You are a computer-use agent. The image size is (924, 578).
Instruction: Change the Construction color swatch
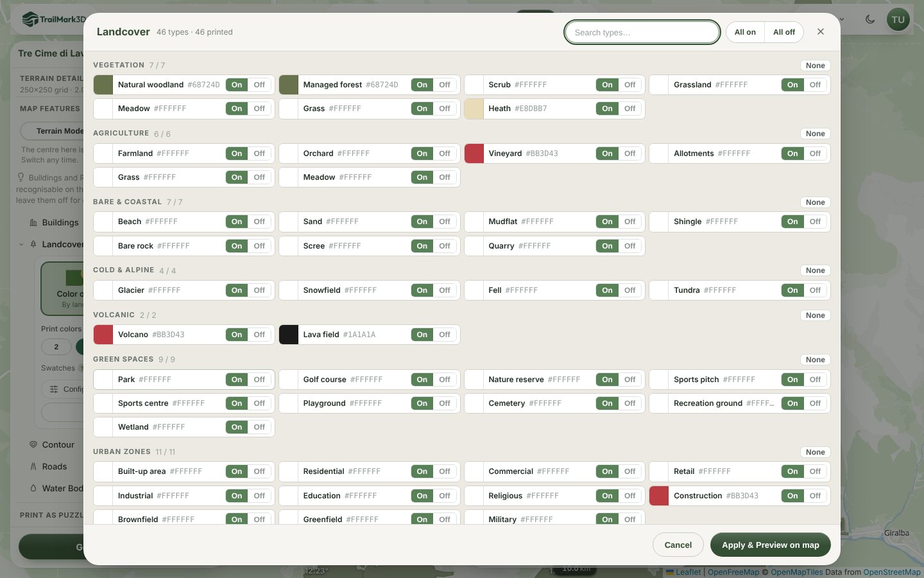point(659,496)
